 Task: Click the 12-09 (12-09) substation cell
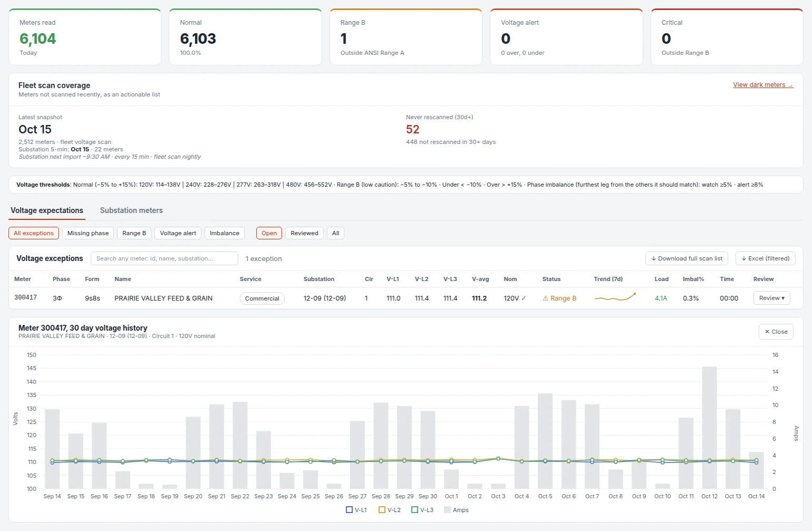tap(325, 298)
